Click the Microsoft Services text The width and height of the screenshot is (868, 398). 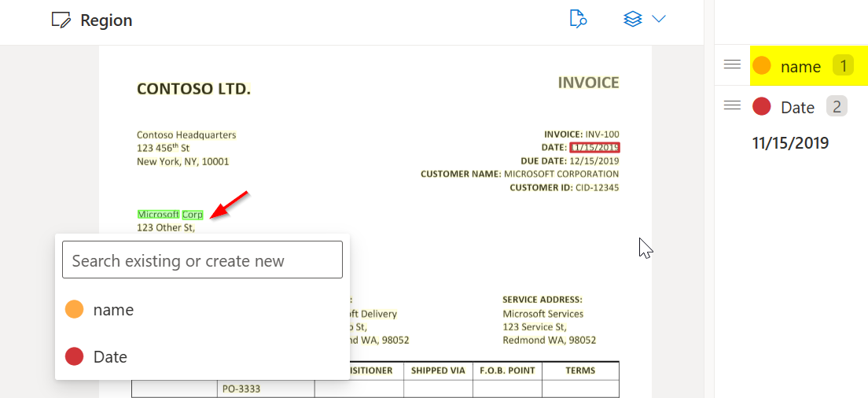542,314
